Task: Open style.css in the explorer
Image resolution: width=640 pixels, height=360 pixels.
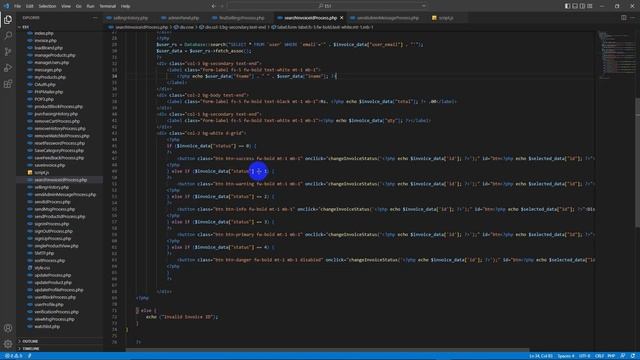Action: pyautogui.click(x=42, y=268)
